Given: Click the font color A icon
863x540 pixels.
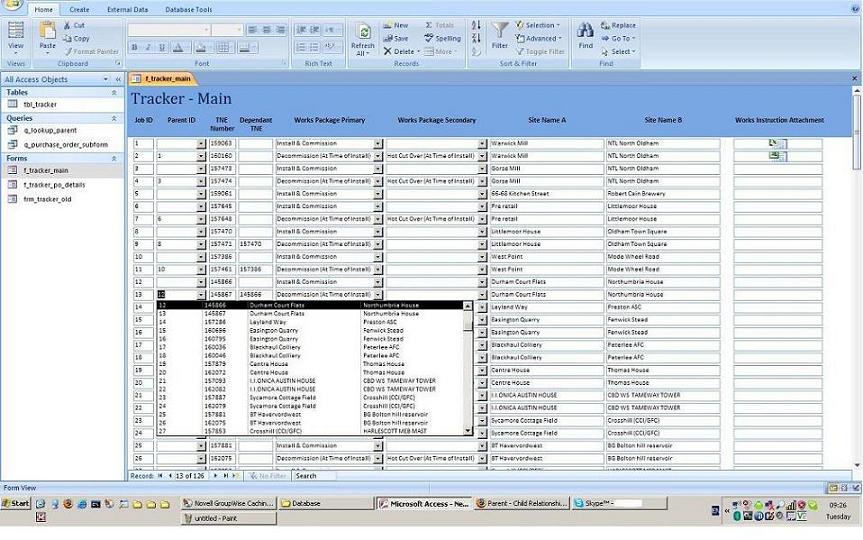Looking at the screenshot, I should [178, 48].
